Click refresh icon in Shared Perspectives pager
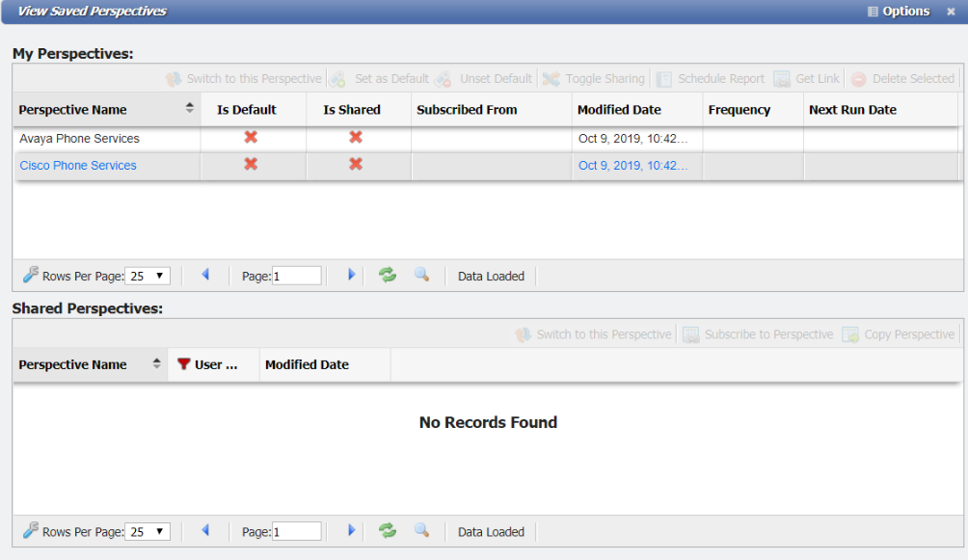 (388, 531)
